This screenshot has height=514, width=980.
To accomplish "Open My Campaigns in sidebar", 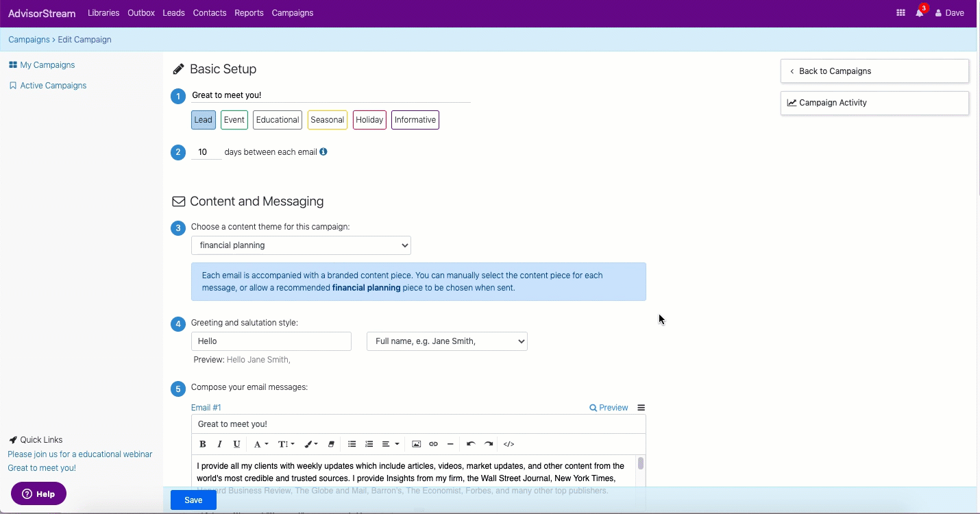I will pos(42,65).
